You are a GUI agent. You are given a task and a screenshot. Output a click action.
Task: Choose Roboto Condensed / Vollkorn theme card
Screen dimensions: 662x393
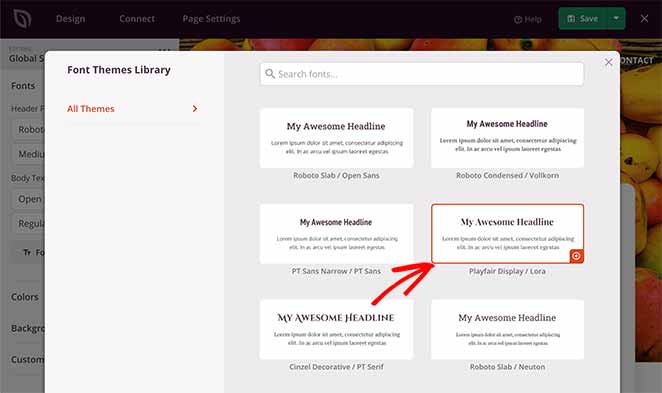pyautogui.click(x=507, y=138)
